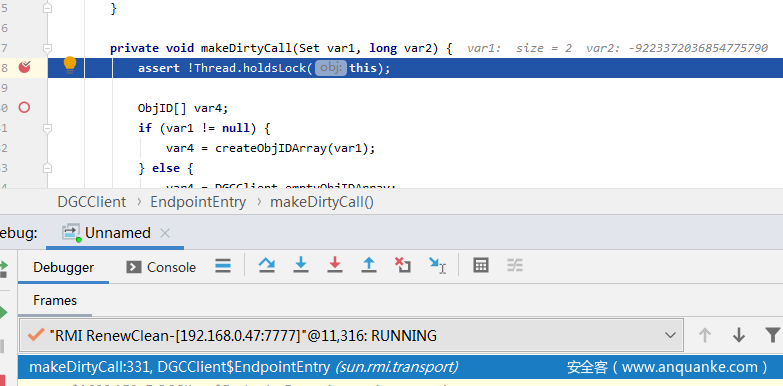Viewport: 783px width, 386px height.
Task: Click the Step Out icon
Action: (369, 265)
